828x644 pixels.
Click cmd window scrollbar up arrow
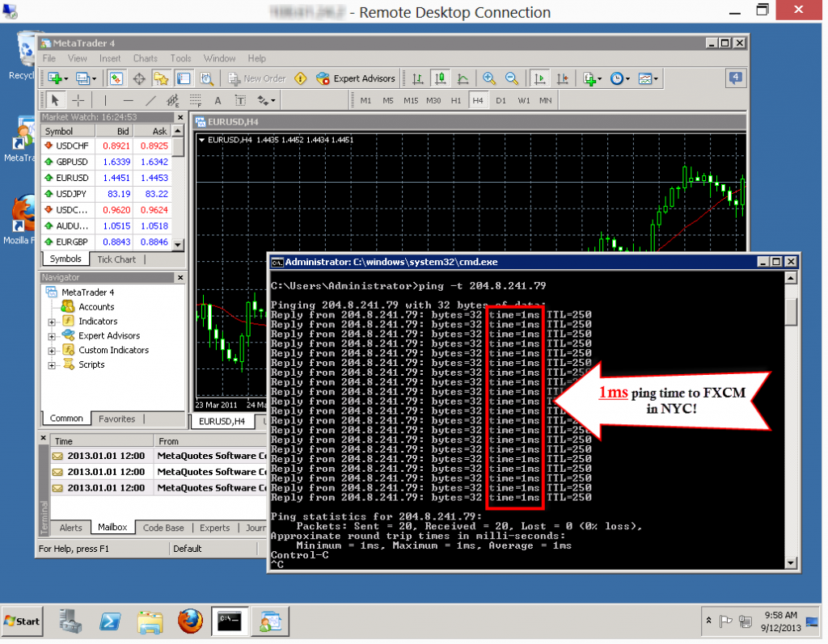click(x=791, y=278)
